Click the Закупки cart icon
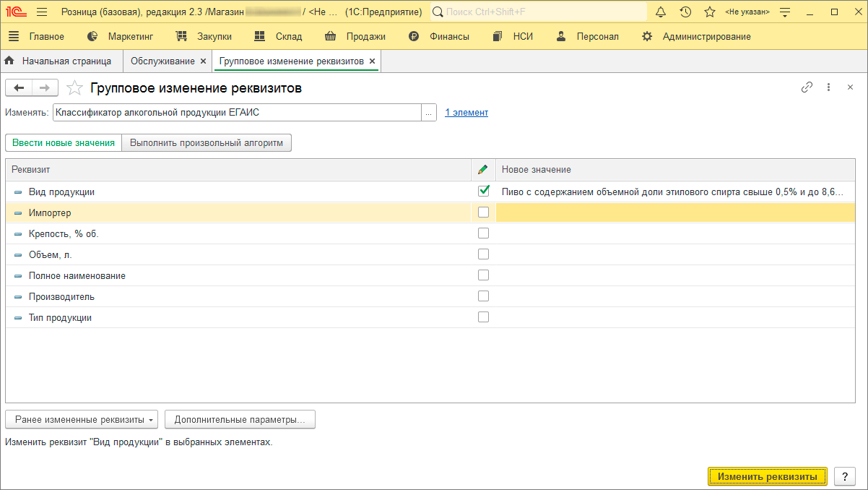 [182, 36]
